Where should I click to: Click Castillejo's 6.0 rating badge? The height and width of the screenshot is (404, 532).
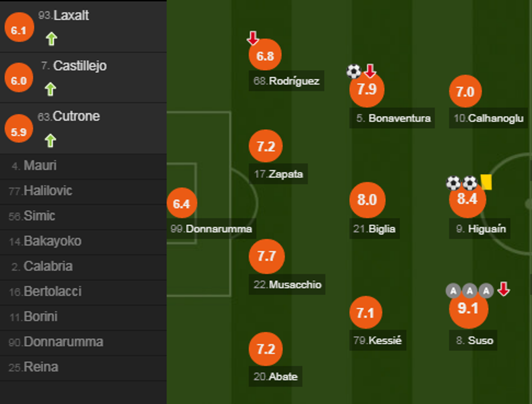coord(18,81)
